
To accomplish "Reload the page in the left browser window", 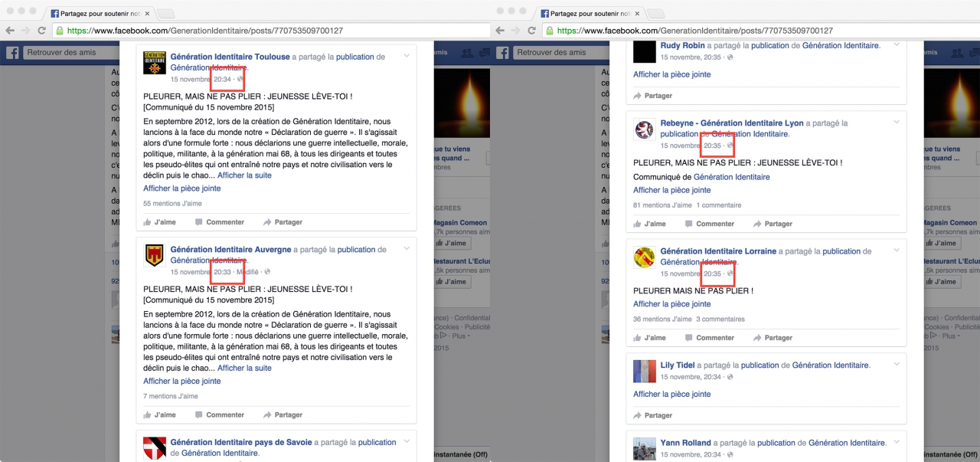I will [41, 31].
